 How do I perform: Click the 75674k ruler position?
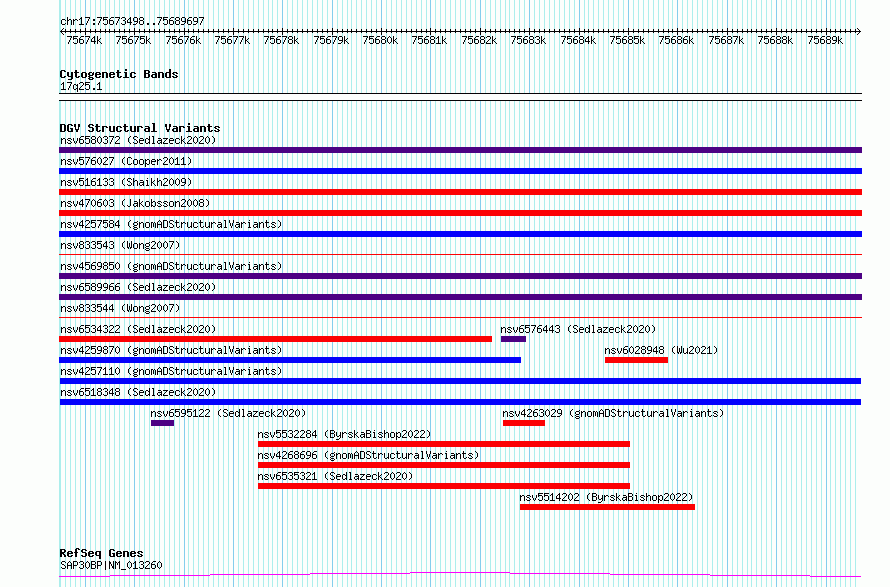(x=84, y=40)
